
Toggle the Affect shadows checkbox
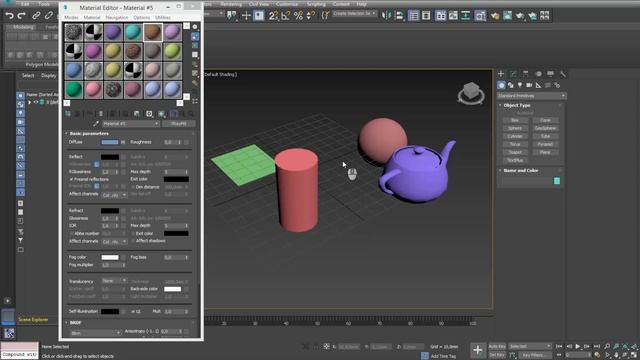133,241
